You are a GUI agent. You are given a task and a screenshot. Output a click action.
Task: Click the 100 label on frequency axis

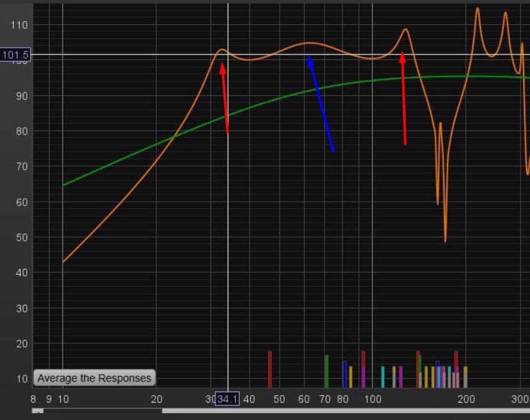[x=373, y=400]
